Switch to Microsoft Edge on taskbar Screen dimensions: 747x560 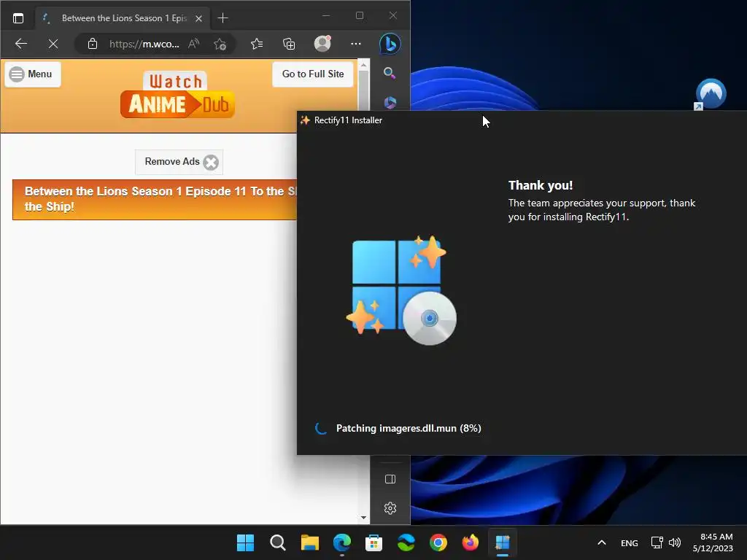342,542
